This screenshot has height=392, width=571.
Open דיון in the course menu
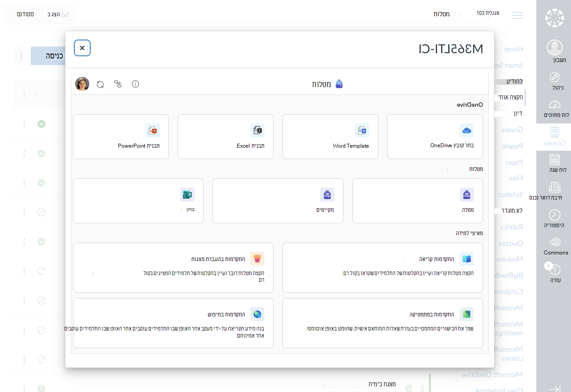point(518,114)
